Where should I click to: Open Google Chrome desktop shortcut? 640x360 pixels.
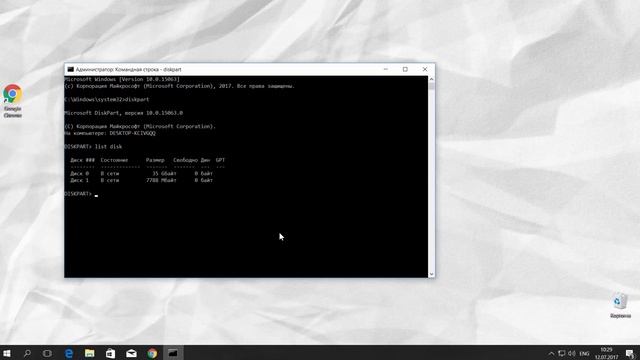point(13,101)
